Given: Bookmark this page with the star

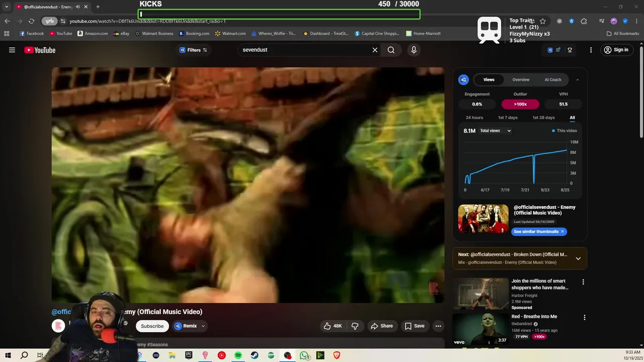Looking at the screenshot, I should click(543, 21).
